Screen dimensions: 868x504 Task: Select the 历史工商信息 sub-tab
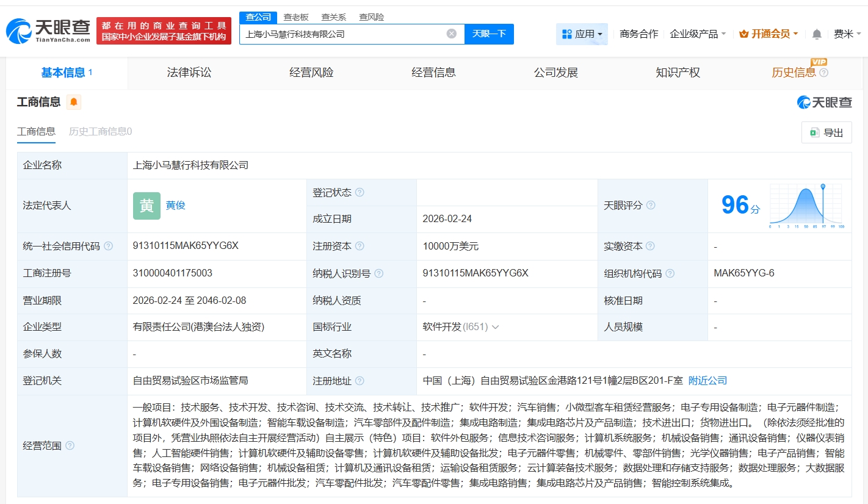point(100,131)
